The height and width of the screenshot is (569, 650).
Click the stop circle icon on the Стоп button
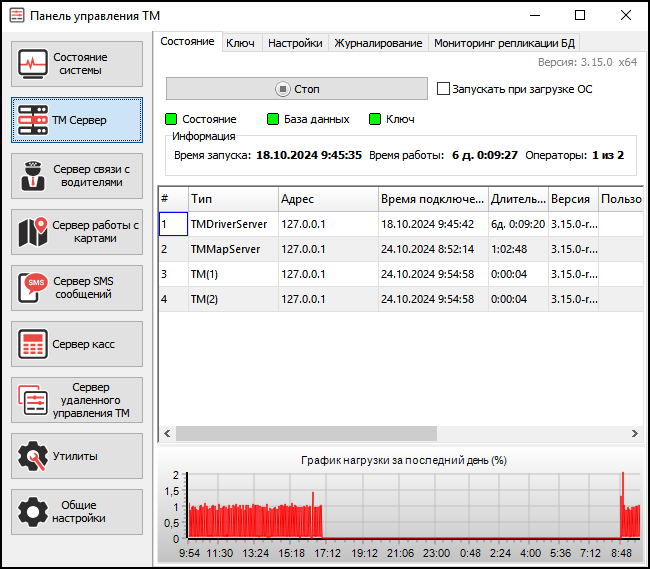283,89
